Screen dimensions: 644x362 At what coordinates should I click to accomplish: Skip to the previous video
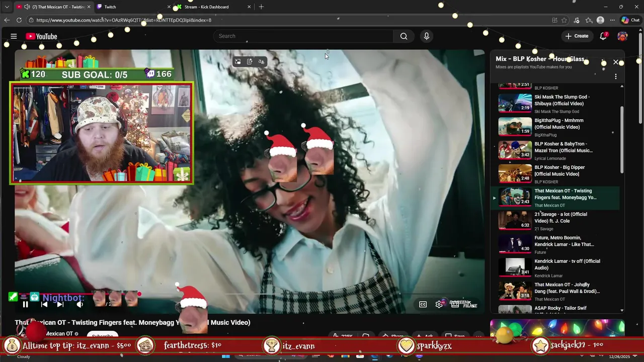click(x=44, y=304)
